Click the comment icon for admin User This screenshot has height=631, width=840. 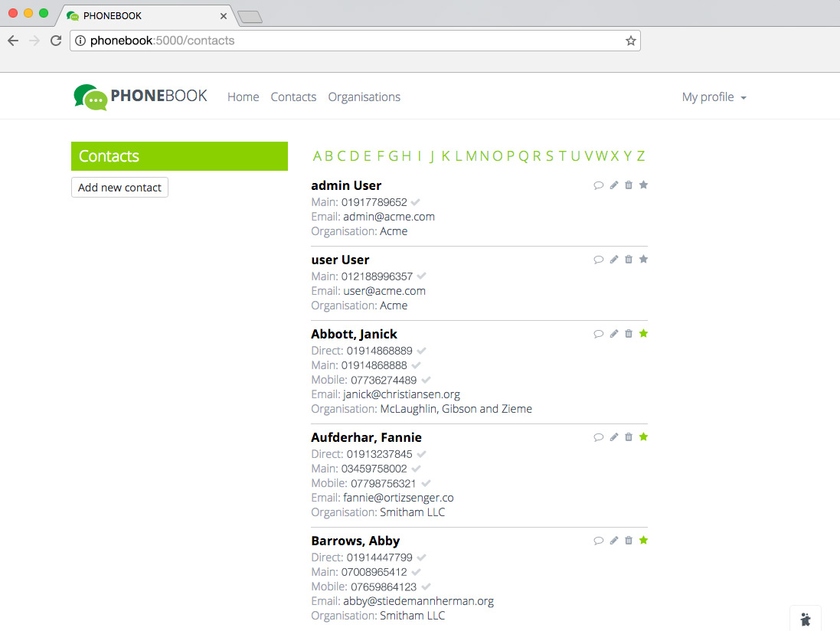click(599, 185)
